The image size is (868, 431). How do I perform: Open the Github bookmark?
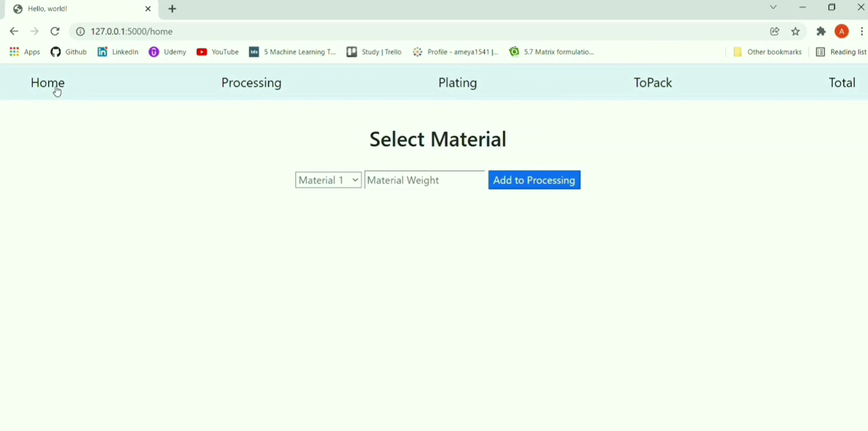pos(68,52)
